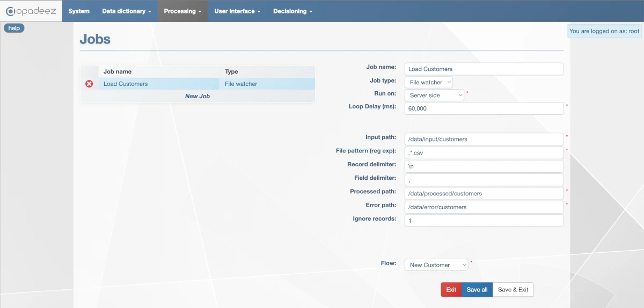The image size is (644, 308).
Task: Click the Input path field
Action: [x=484, y=139]
